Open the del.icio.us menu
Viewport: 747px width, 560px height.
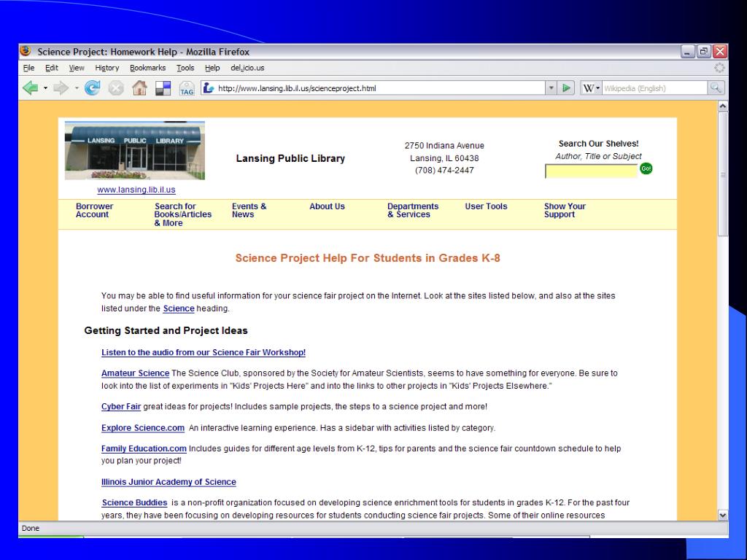247,68
